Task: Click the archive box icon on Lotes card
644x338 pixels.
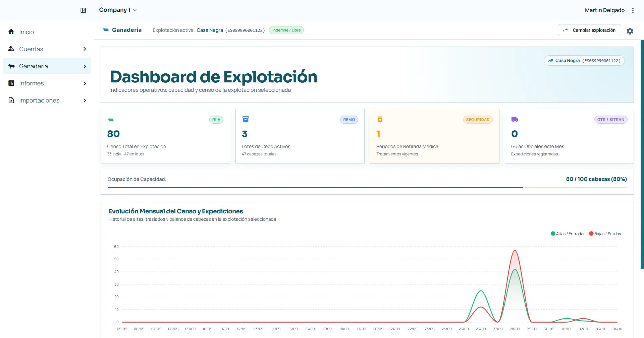Action: point(246,119)
